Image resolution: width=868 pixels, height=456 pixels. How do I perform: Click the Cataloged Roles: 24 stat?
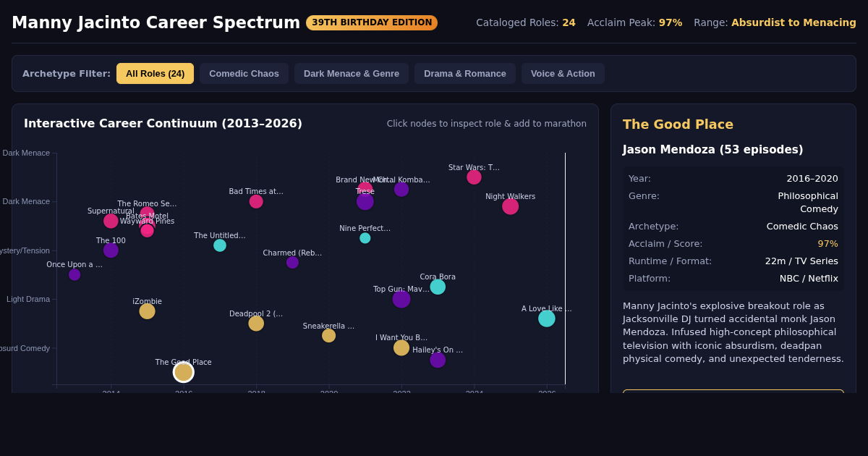click(526, 22)
